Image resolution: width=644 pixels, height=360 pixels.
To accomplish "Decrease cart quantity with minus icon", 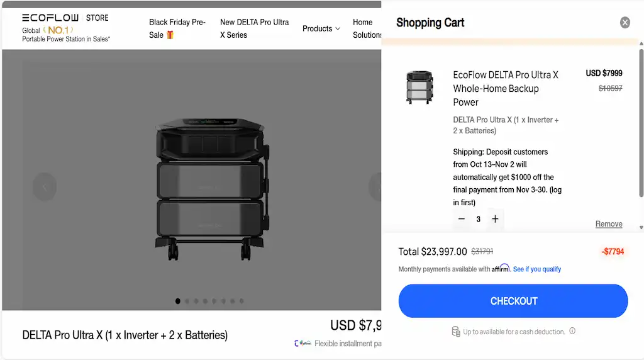I will point(461,218).
